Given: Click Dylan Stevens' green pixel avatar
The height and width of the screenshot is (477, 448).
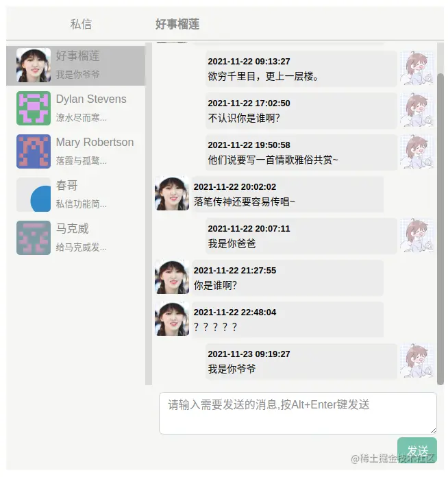Looking at the screenshot, I should point(34,108).
